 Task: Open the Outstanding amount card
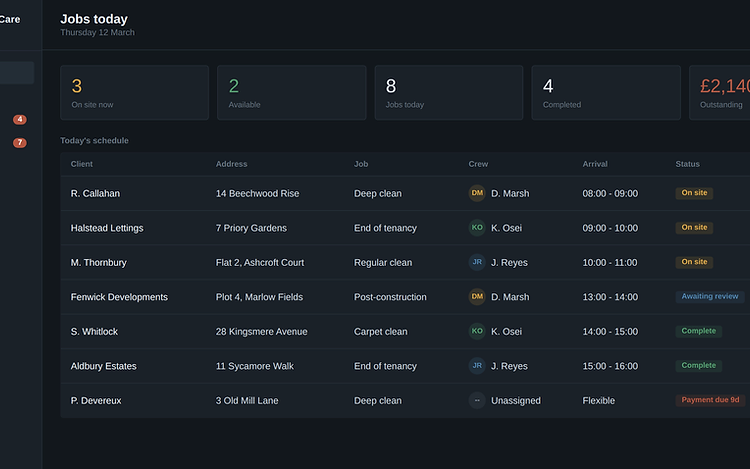pos(719,93)
